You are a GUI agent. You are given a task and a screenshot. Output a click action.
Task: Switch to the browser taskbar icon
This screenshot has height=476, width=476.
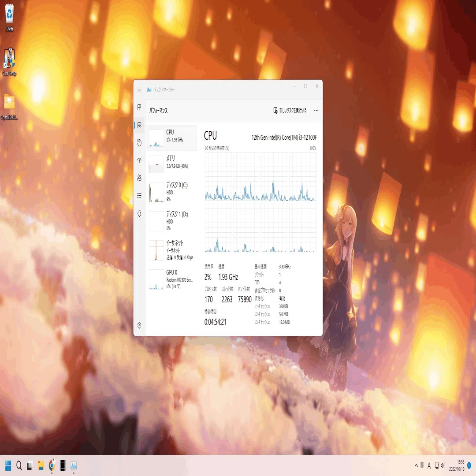pos(52,465)
